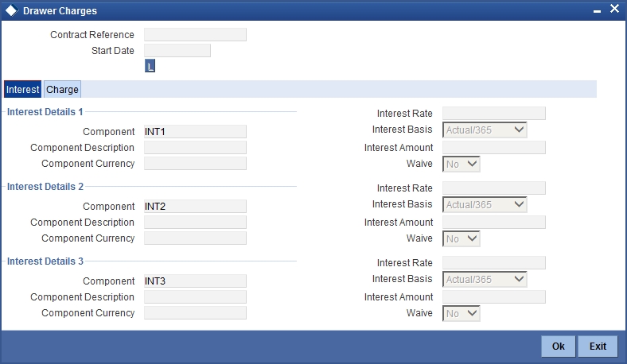Click the Contract Reference label
Viewport: 627px width, 364px height.
[92, 35]
